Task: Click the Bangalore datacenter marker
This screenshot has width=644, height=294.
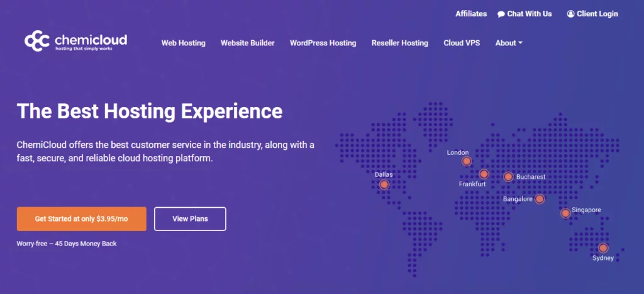Action: pyautogui.click(x=540, y=199)
